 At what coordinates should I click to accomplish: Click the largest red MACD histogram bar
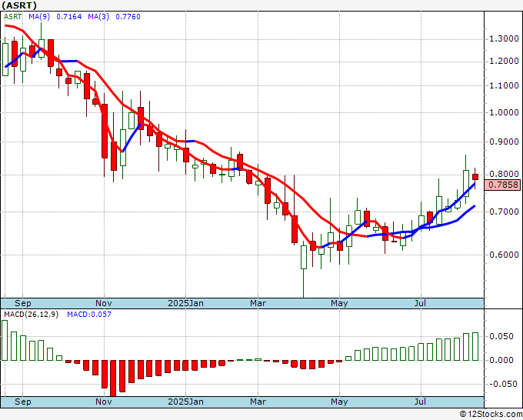click(x=113, y=378)
